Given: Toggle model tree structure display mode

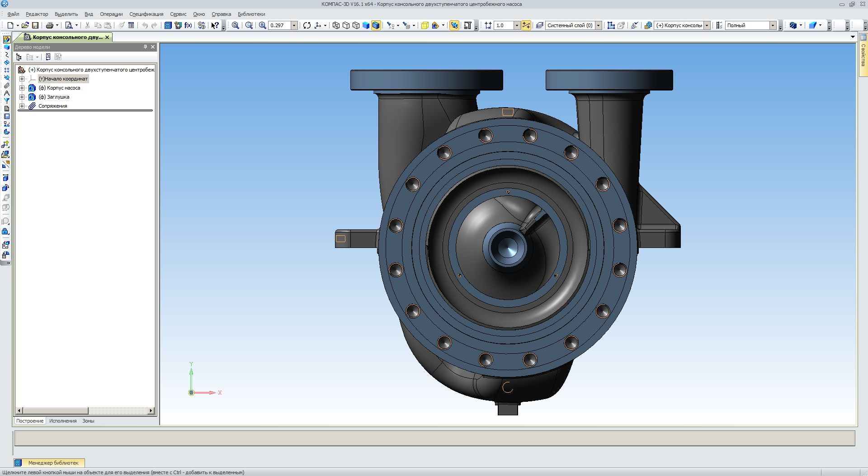Looking at the screenshot, I should [19, 57].
